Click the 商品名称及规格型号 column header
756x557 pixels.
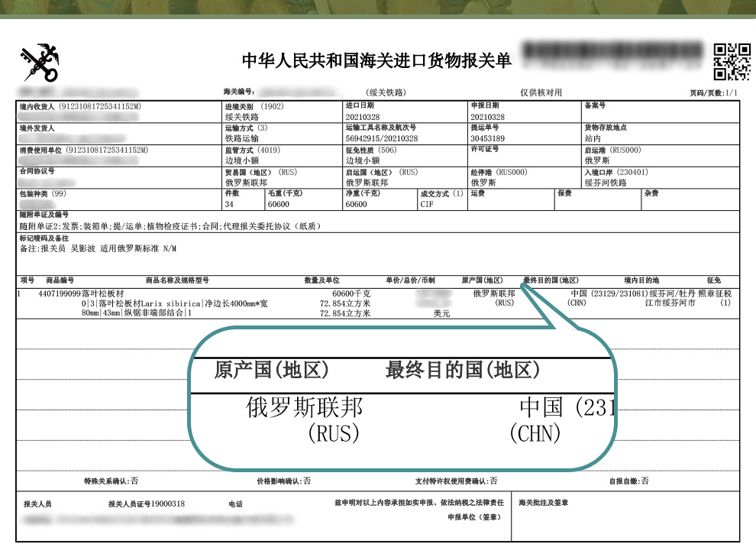pyautogui.click(x=177, y=280)
